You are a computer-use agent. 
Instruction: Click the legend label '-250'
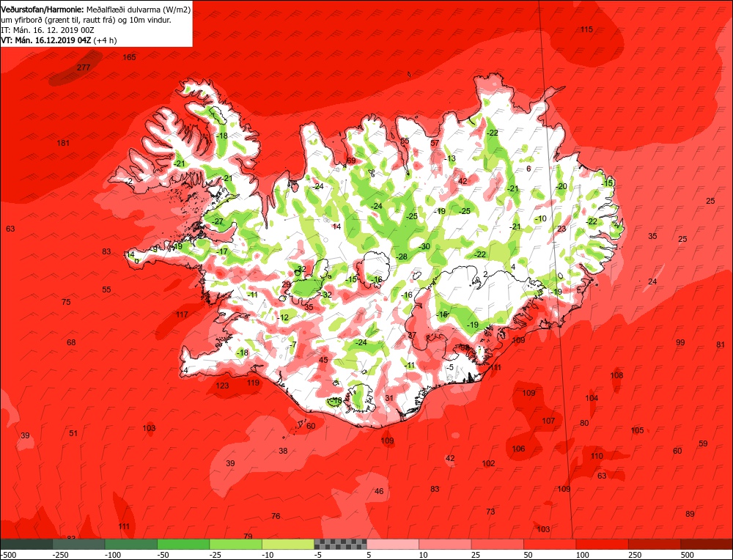60,555
